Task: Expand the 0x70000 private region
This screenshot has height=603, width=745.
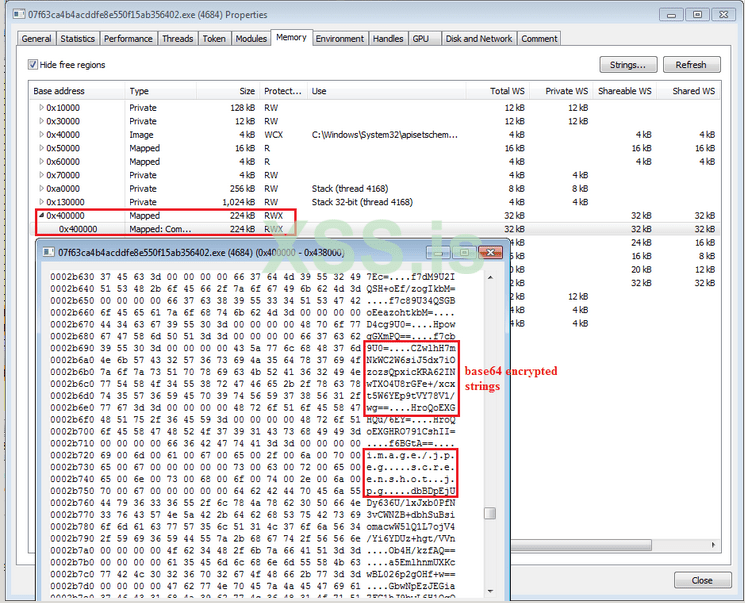Action: point(41,175)
